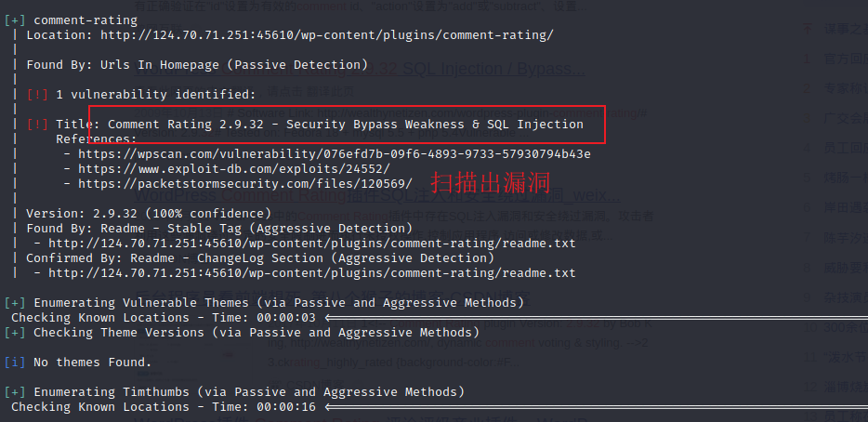The image size is (868, 422).
Task: Click the [+] marker before Enumerating Vulnerable Themes
Action: pos(15,303)
